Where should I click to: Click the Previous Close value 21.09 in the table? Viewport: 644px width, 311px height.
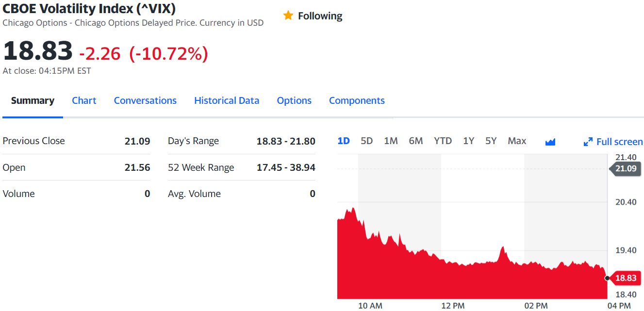pos(137,141)
